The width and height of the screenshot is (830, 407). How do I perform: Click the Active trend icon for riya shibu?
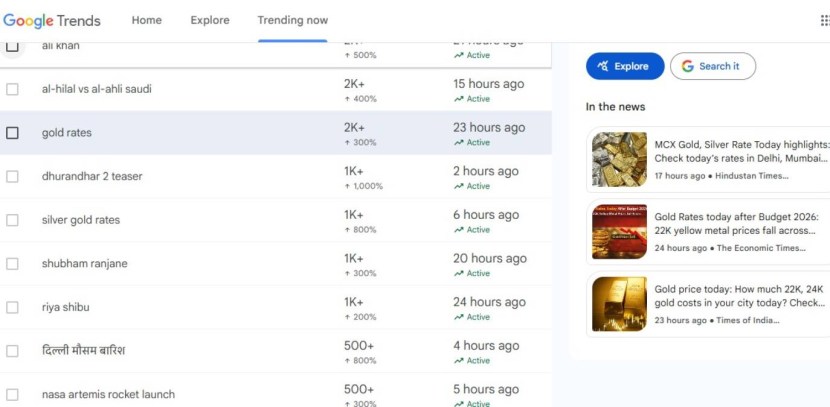click(459, 317)
